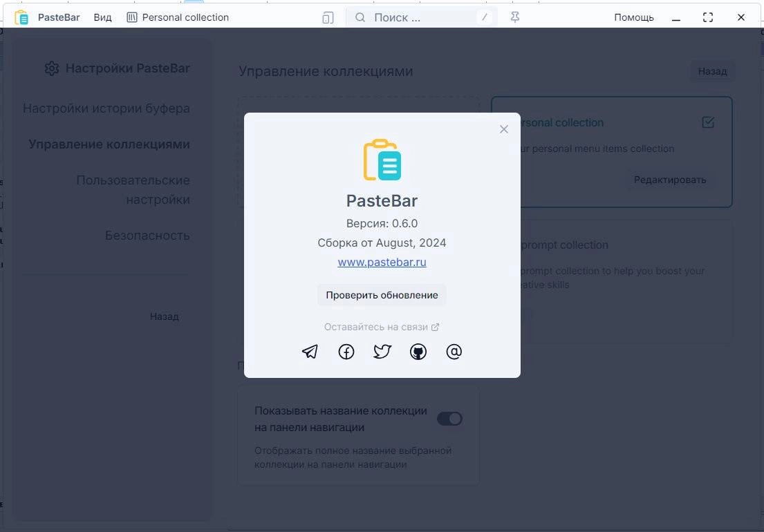Click Назад button at top right
The height and width of the screenshot is (532, 764).
click(712, 71)
